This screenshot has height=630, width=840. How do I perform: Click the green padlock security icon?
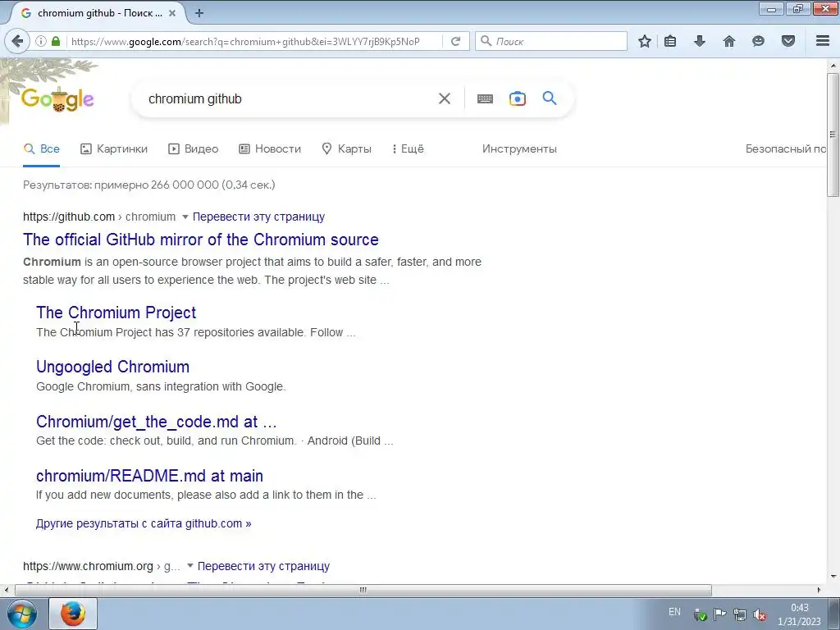[56, 41]
